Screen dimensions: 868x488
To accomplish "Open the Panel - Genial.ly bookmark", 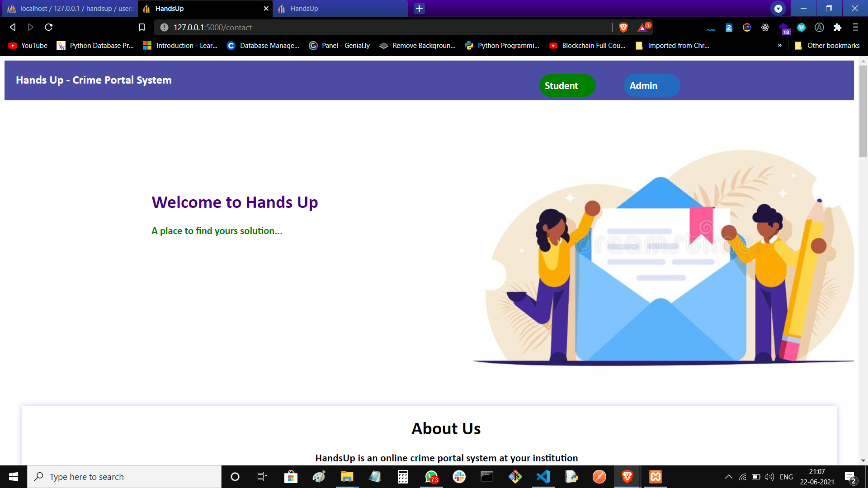I will 340,46.
